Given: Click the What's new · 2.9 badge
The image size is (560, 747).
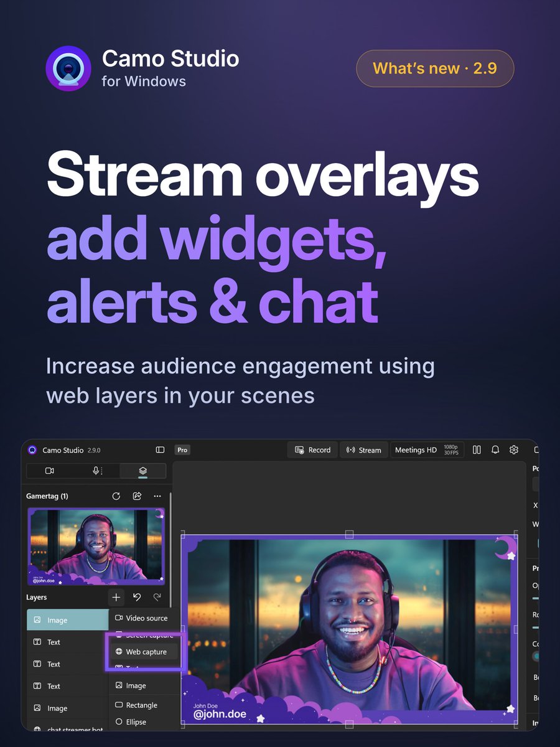Looking at the screenshot, I should click(435, 68).
